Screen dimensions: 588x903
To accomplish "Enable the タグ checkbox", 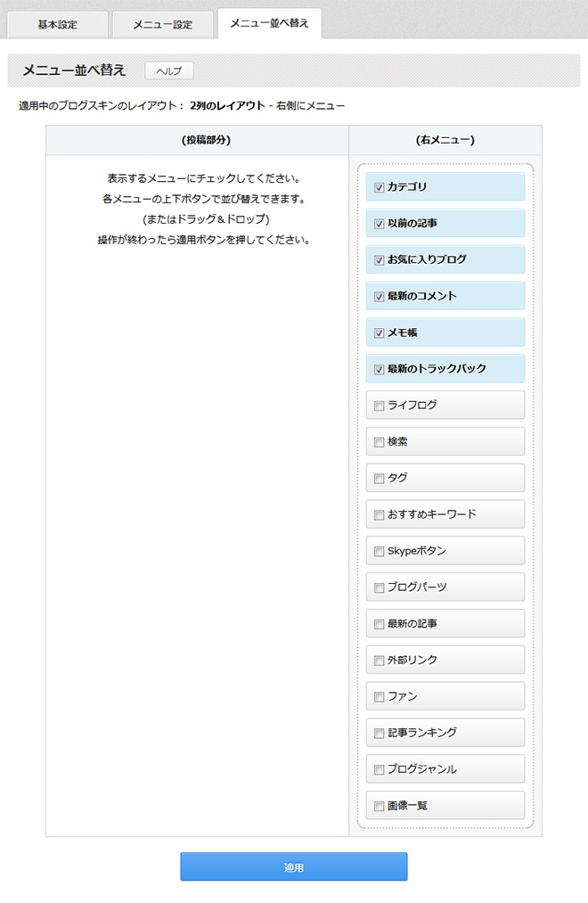I will [x=379, y=478].
